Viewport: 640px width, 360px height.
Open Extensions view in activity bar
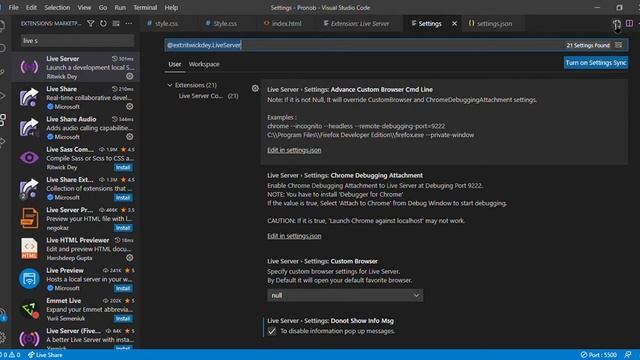(3, 120)
